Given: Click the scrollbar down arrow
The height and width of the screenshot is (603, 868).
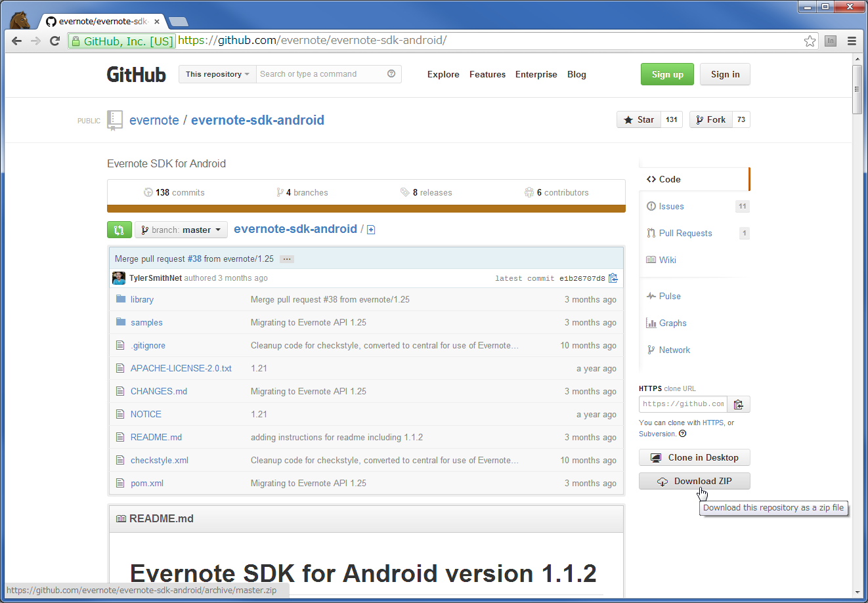Looking at the screenshot, I should click(857, 592).
